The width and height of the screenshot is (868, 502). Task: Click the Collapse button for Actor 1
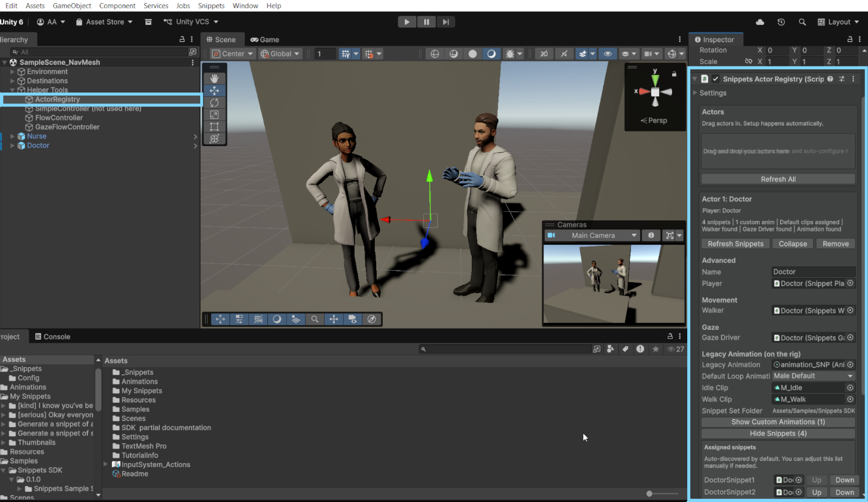(x=793, y=244)
